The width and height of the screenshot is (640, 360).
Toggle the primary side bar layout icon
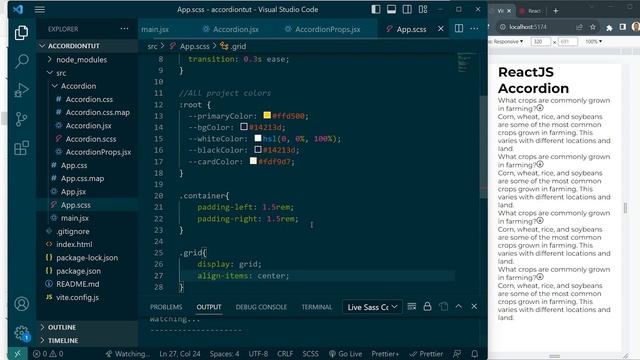tap(376, 9)
